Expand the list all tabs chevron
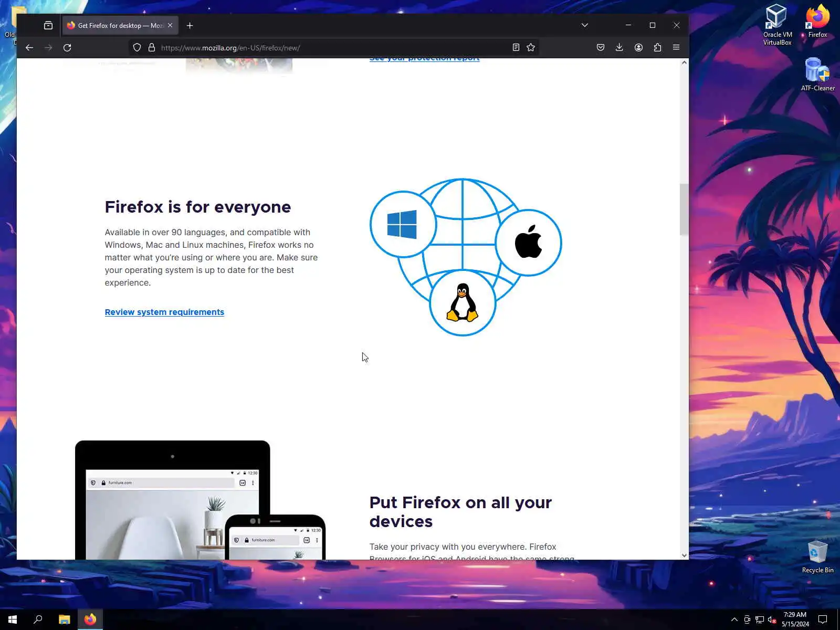The image size is (840, 630). [x=585, y=25]
